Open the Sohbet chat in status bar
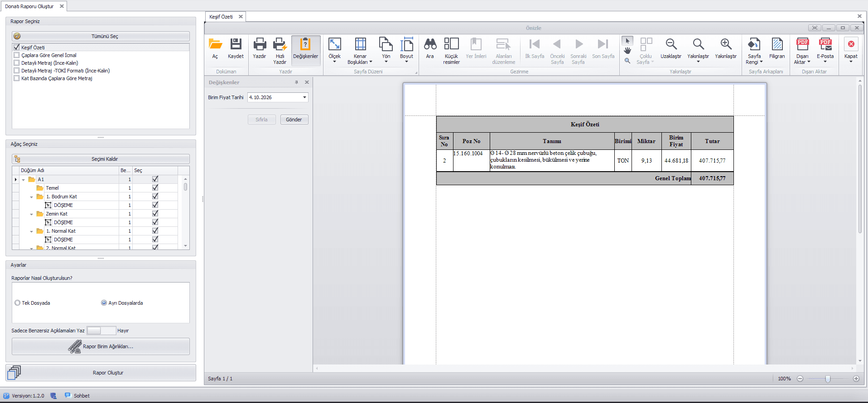The image size is (868, 403). coord(77,396)
